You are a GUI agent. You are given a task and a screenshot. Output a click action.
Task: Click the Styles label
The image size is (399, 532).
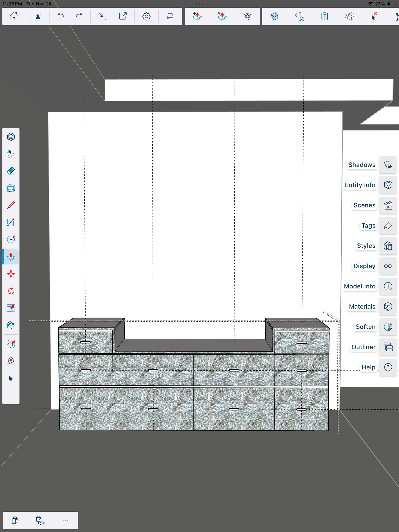366,246
